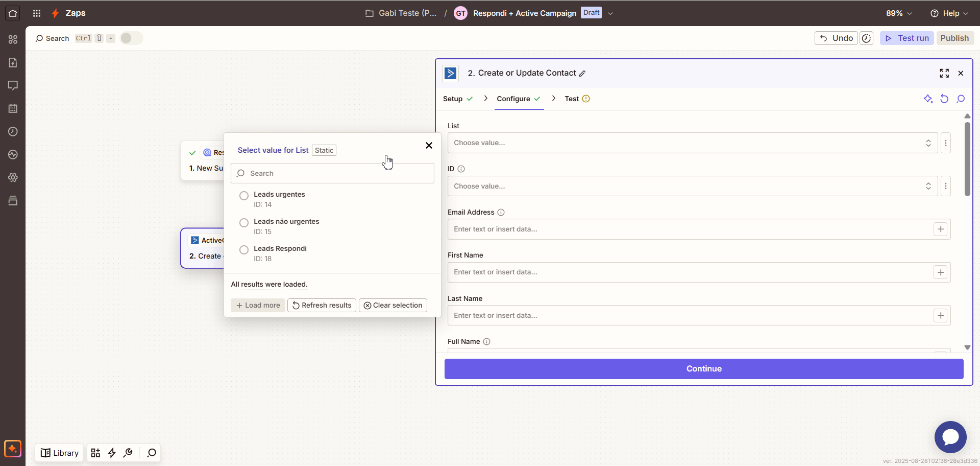Screen dimensions: 980x466
Task: Open the left sidebar calendar icon
Action: click(13, 108)
